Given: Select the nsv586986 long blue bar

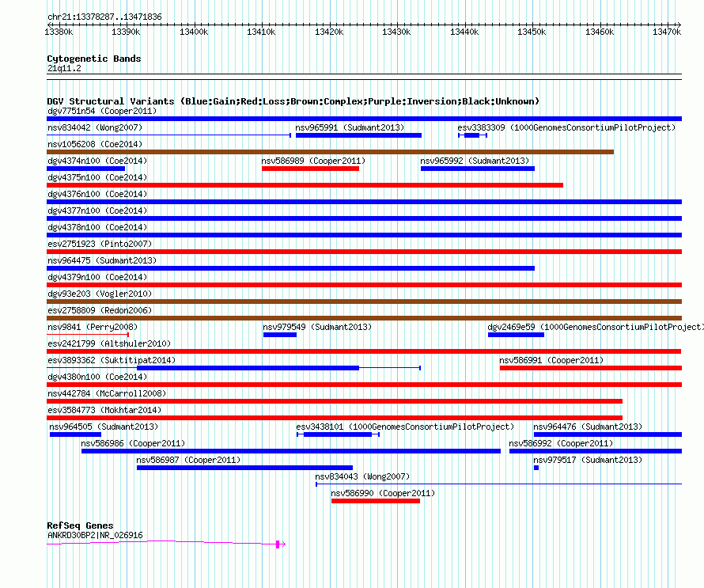Looking at the screenshot, I should point(291,451).
